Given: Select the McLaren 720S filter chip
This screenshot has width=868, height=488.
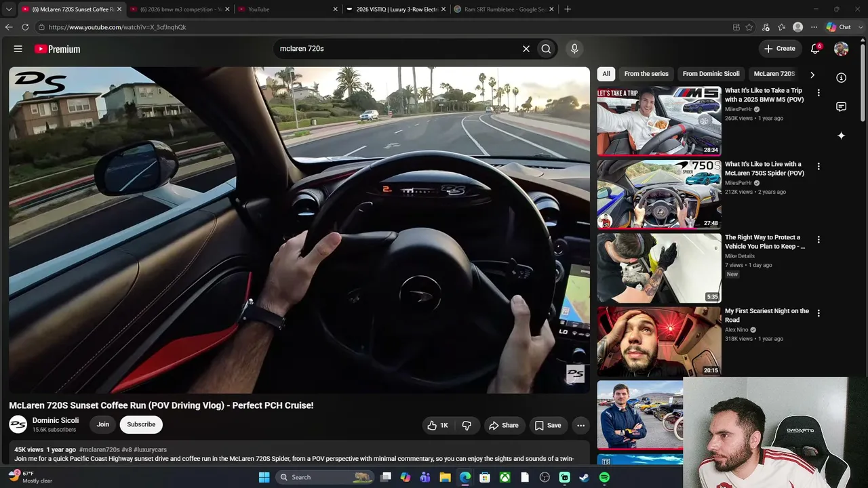Looking at the screenshot, I should (x=774, y=74).
